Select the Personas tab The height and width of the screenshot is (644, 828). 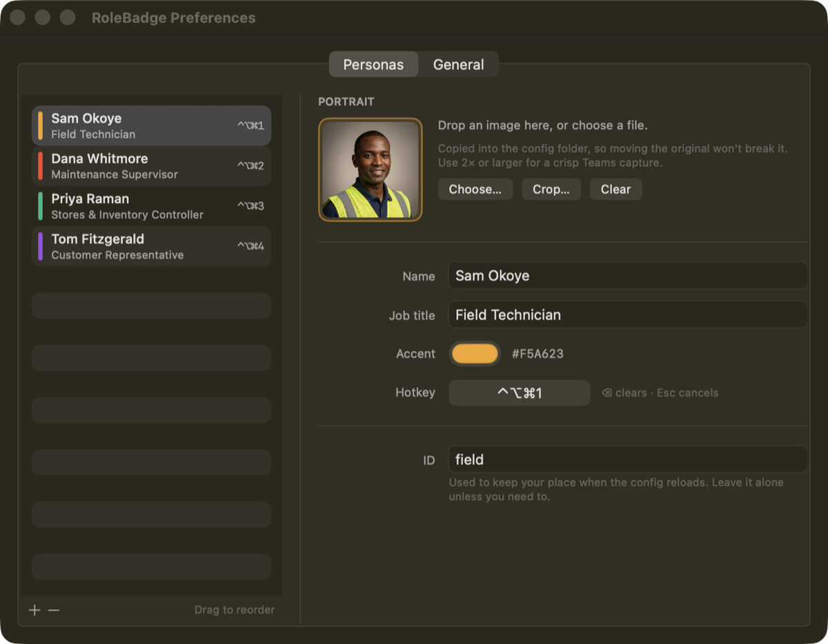[373, 65]
